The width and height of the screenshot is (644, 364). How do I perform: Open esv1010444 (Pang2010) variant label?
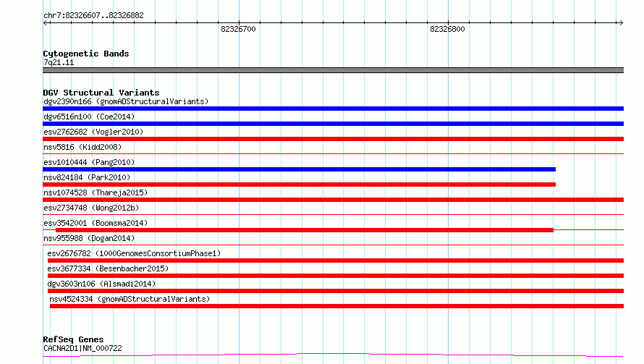coord(89,162)
